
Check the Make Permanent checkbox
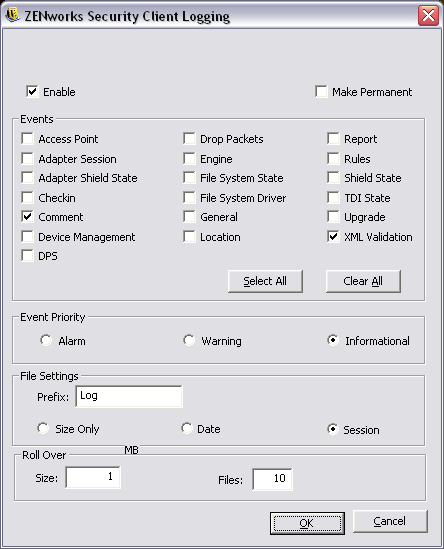coord(321,91)
